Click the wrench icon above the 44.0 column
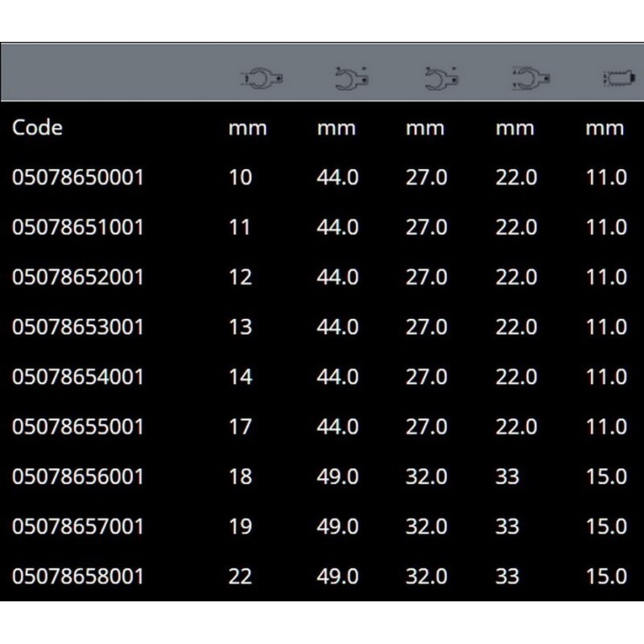This screenshot has height=644, width=644. (351, 80)
